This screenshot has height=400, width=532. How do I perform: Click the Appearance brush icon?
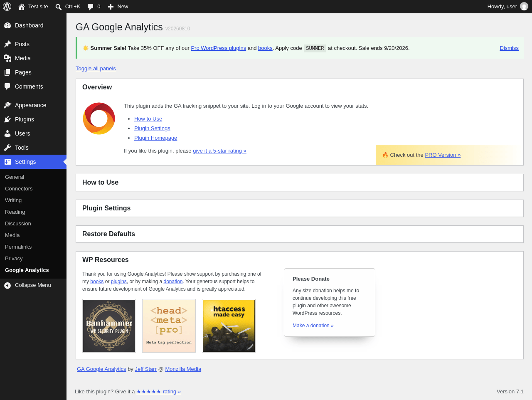point(7,105)
